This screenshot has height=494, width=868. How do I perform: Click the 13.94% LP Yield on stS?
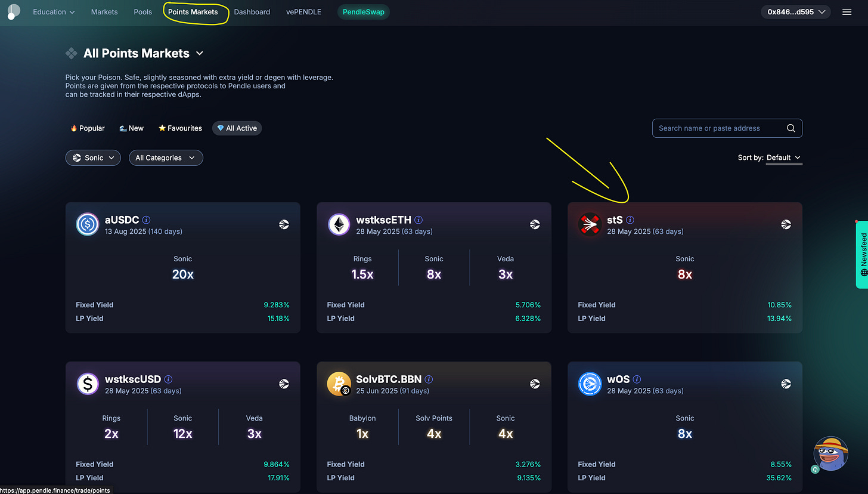click(x=779, y=319)
